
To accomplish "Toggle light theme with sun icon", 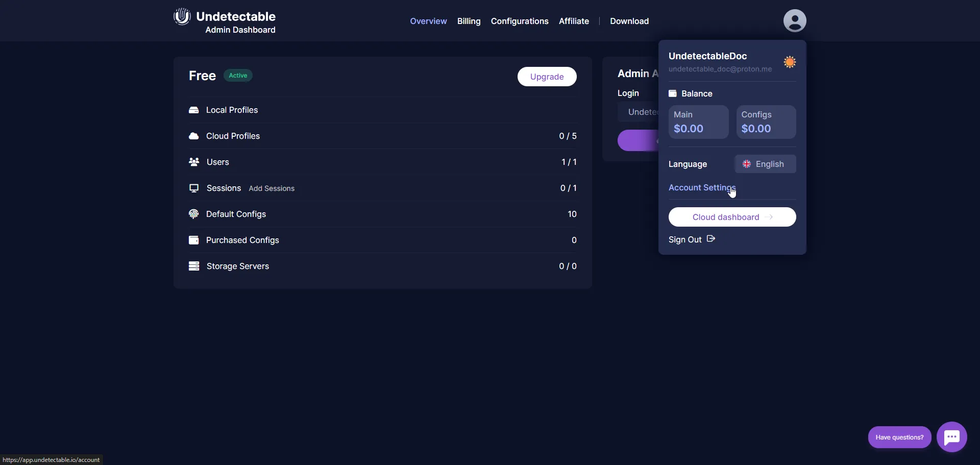I will click(x=790, y=62).
